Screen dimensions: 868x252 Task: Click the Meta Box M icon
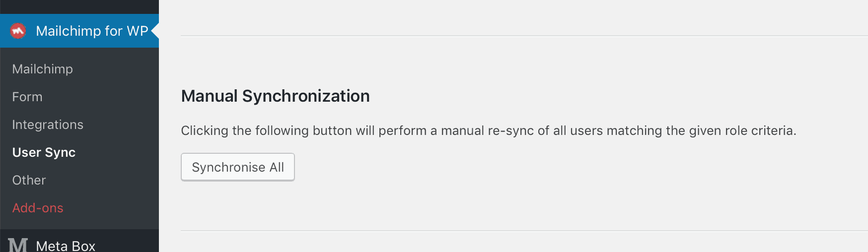(x=18, y=245)
